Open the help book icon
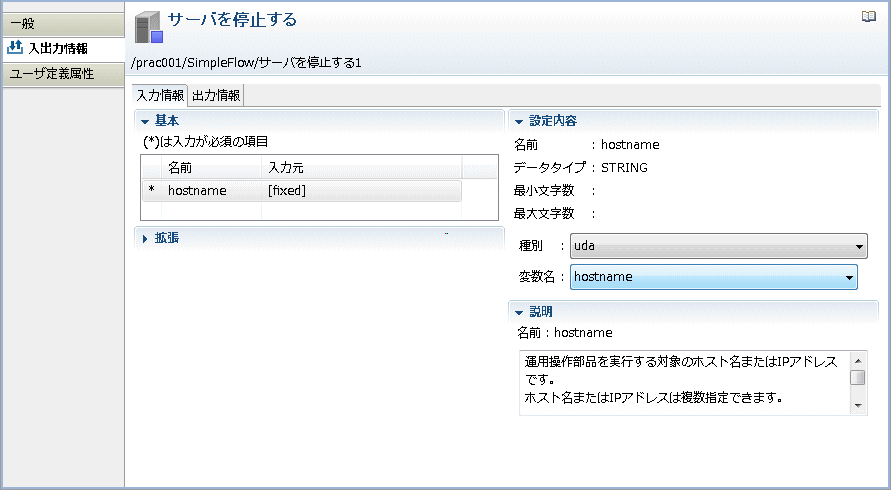 pyautogui.click(x=868, y=17)
